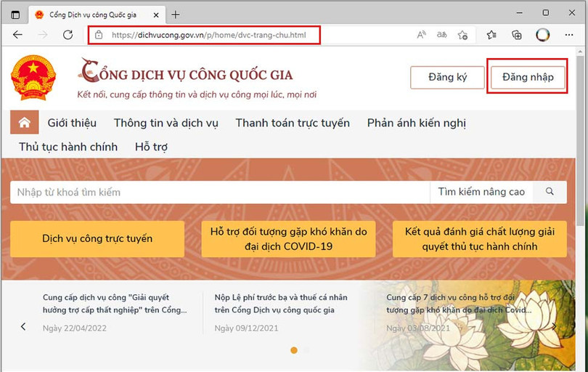Open new browser tab
588x372 pixels.
[176, 15]
